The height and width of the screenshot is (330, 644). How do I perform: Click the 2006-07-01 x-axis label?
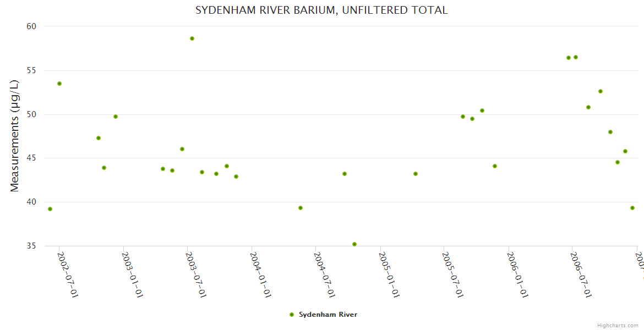pyautogui.click(x=582, y=274)
